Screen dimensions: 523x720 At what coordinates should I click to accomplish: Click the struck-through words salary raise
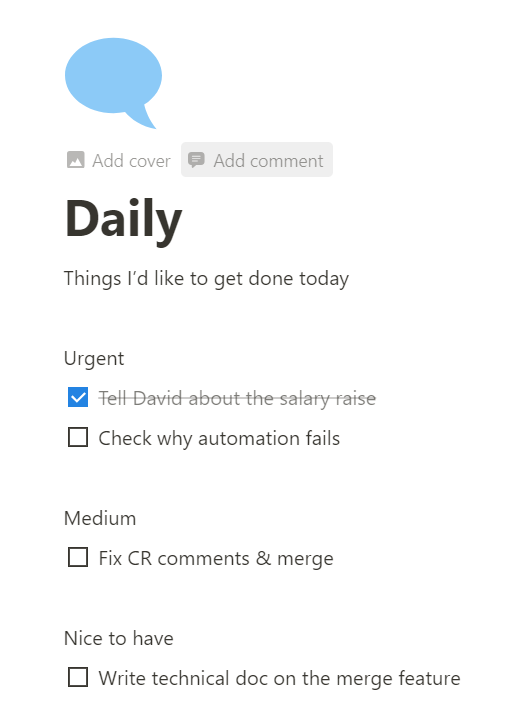tap(327, 399)
